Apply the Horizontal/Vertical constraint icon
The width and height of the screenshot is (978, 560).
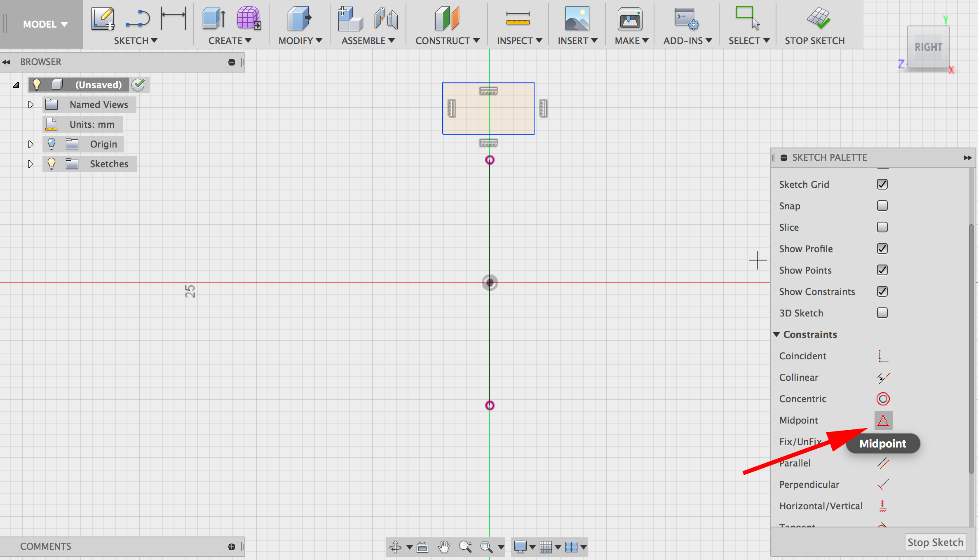coord(883,506)
